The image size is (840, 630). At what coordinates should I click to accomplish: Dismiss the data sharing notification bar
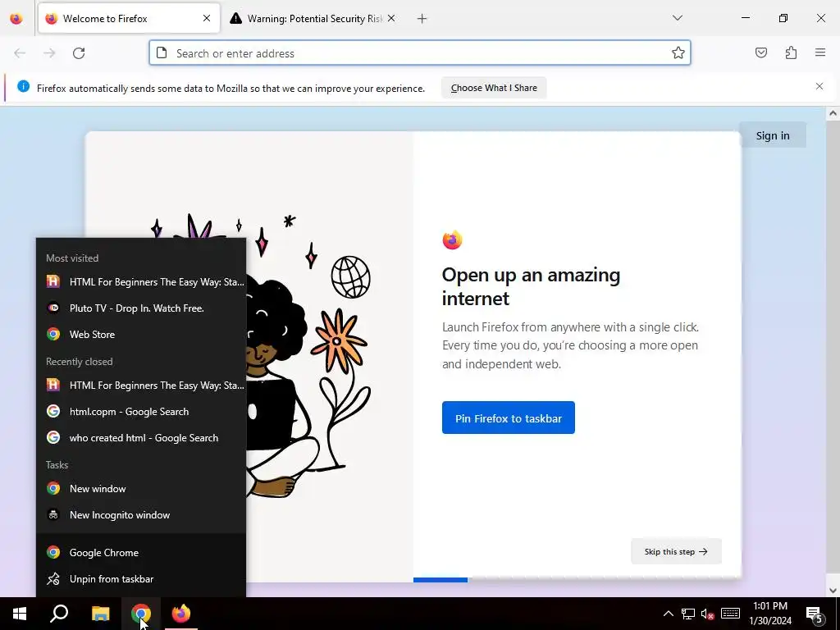(819, 86)
